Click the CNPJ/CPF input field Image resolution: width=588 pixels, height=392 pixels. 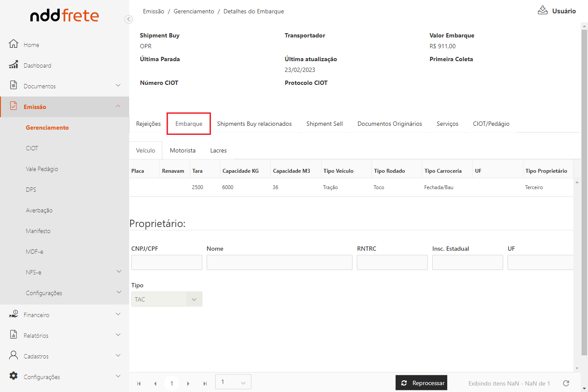coord(167,262)
